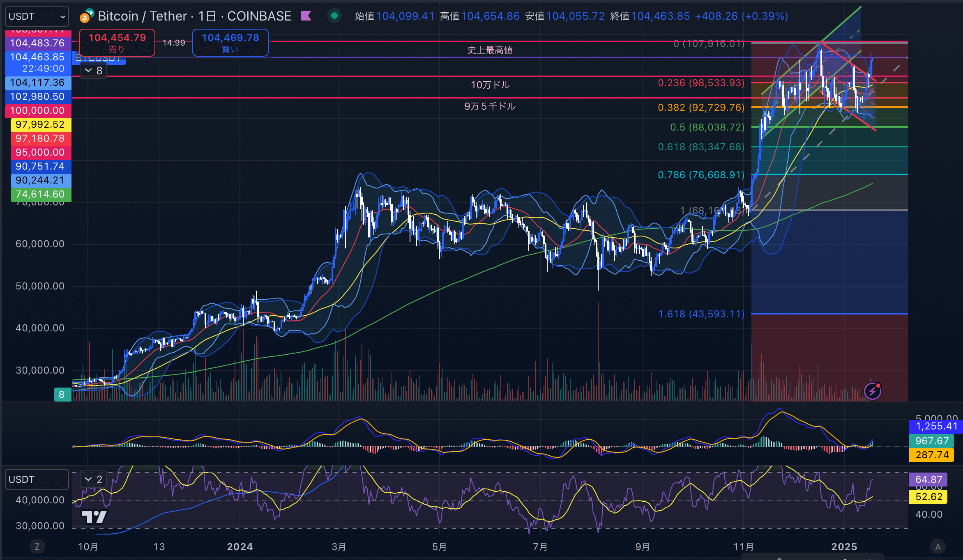Click the MACD value label 1,255.41
963x560 pixels.
[x=935, y=427]
